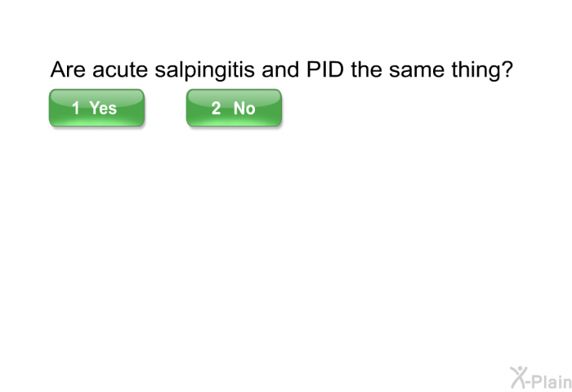This screenshot has height=392, width=572.
Task: Choose the No answer button
Action: tap(234, 108)
